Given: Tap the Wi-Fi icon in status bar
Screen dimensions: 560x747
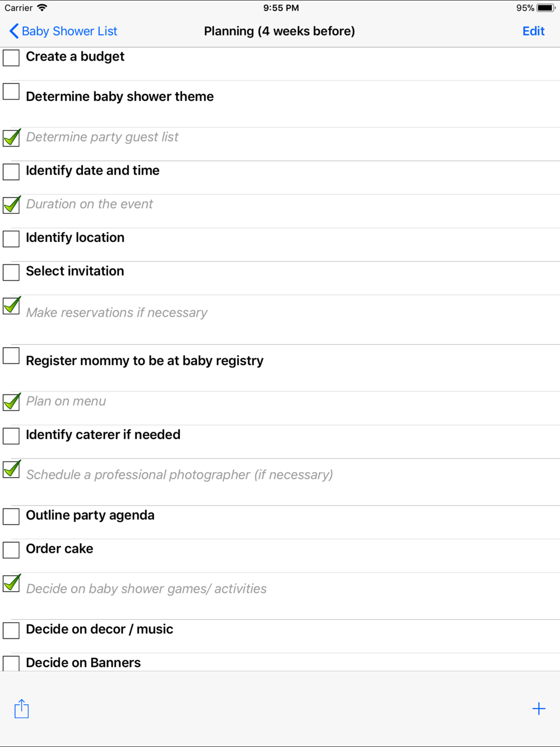Looking at the screenshot, I should (x=42, y=8).
